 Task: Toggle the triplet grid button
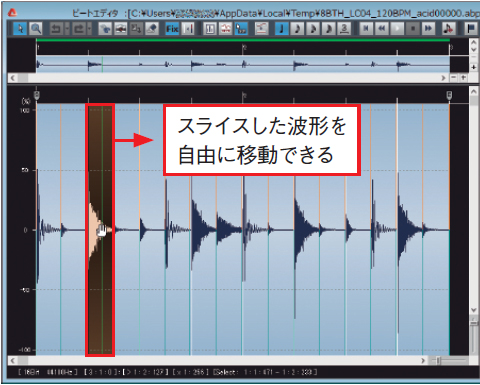pos(344,29)
